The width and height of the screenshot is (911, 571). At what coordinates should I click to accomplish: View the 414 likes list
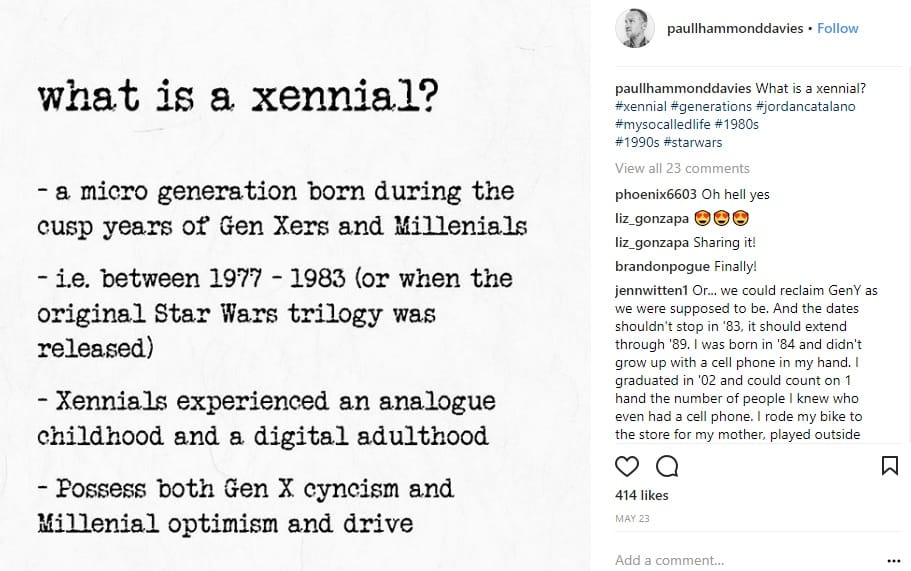(641, 495)
